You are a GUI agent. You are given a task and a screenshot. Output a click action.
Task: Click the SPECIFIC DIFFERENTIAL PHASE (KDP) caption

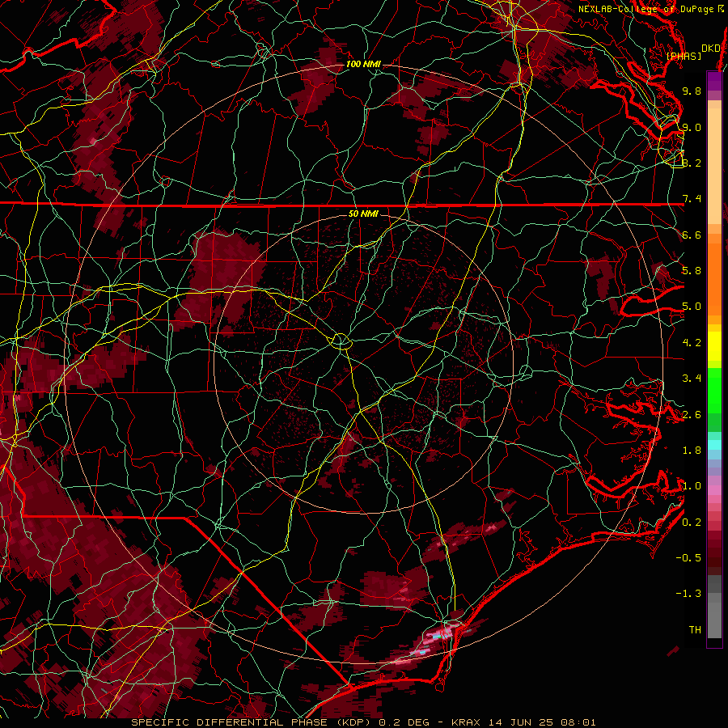[x=253, y=722]
